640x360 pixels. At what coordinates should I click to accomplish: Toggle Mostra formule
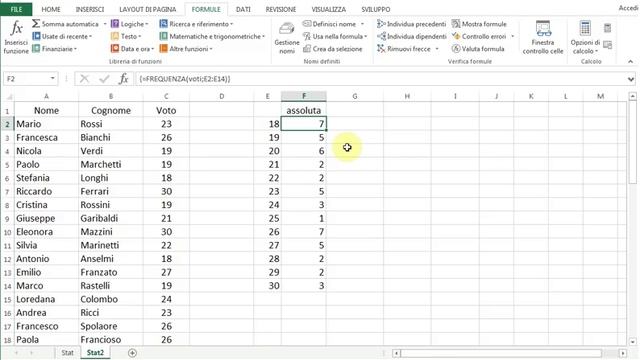[479, 24]
